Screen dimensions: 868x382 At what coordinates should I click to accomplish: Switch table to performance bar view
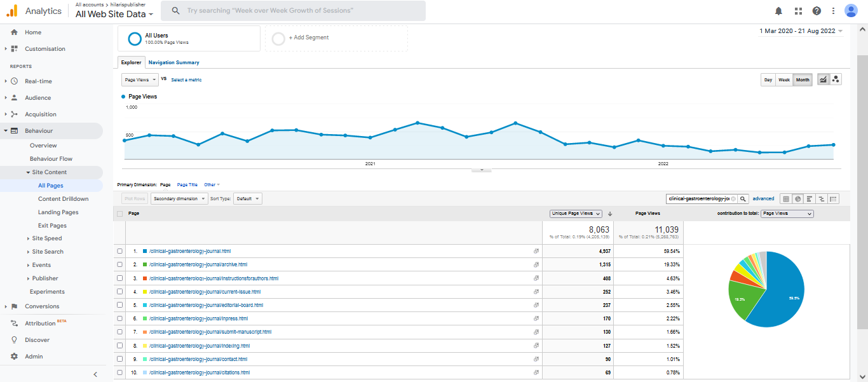[810, 199]
